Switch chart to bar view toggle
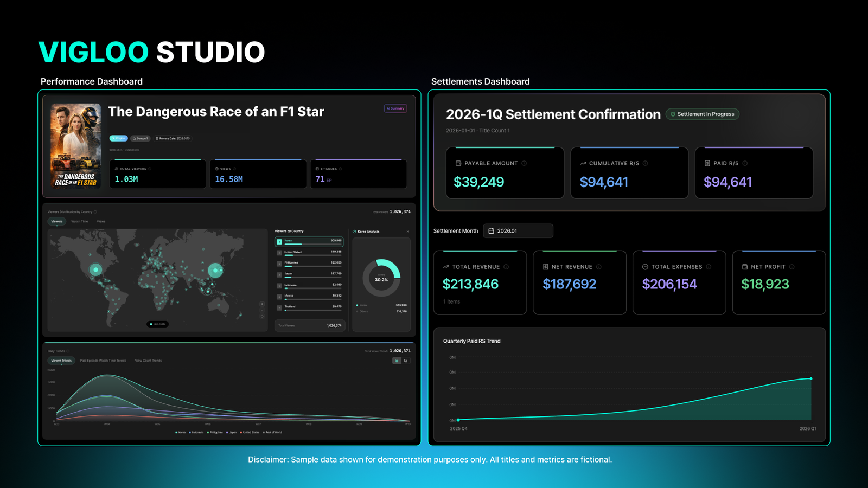Image resolution: width=868 pixels, height=488 pixels. click(406, 361)
